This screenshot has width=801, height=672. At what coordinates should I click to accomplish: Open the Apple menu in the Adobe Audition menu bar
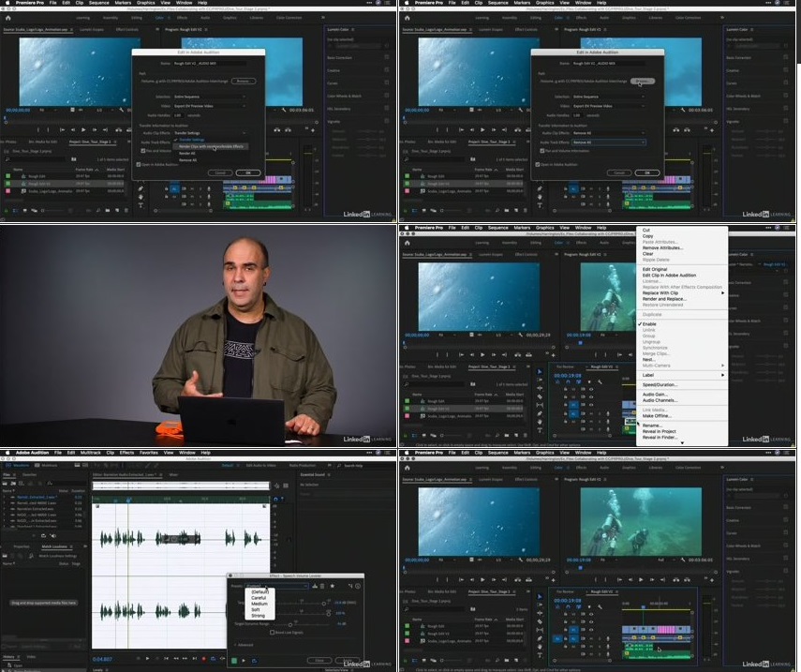pyautogui.click(x=7, y=453)
